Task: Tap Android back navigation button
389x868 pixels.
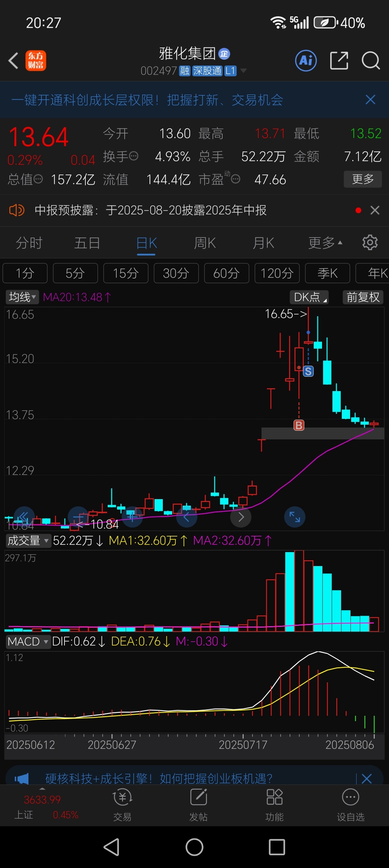Action: tap(111, 847)
